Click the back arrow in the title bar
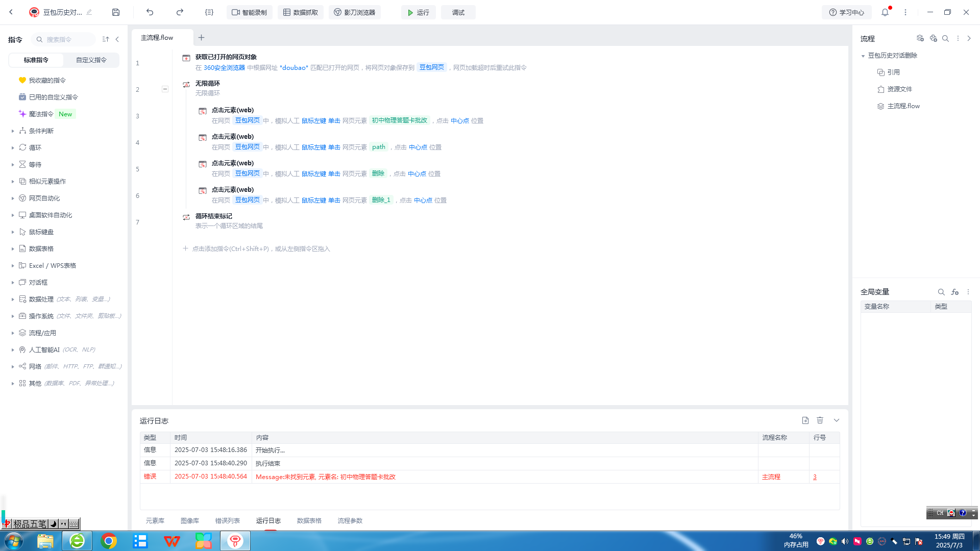The width and height of the screenshot is (980, 551). pyautogui.click(x=11, y=12)
